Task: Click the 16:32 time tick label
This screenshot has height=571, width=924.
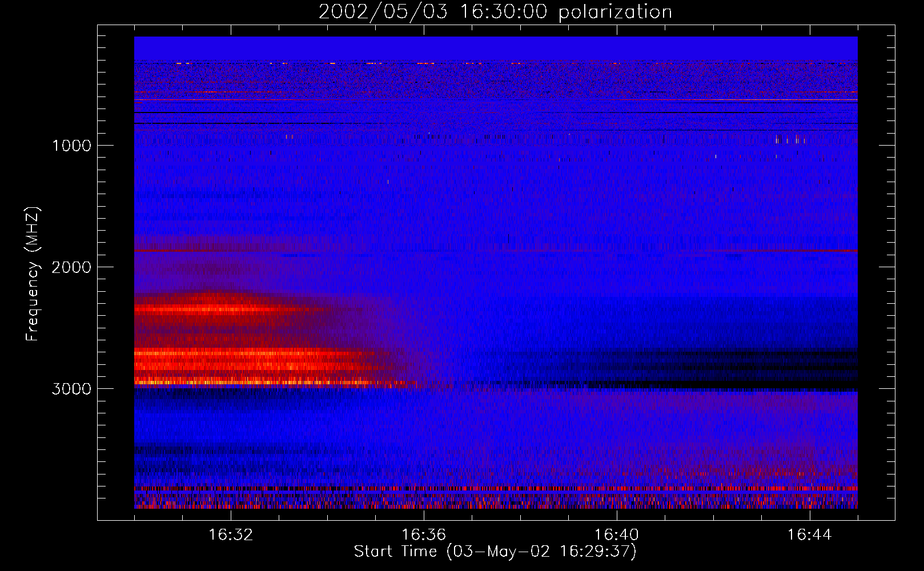Action: click(231, 535)
